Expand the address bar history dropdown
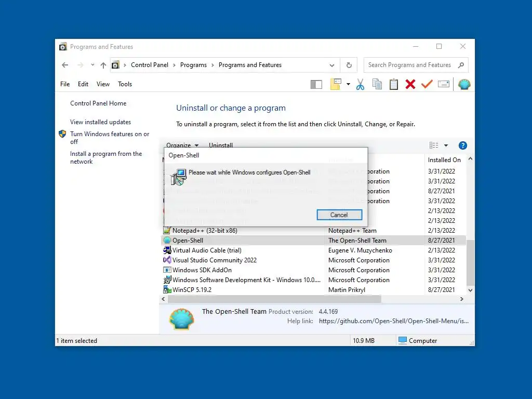This screenshot has width=532, height=399. tap(332, 65)
